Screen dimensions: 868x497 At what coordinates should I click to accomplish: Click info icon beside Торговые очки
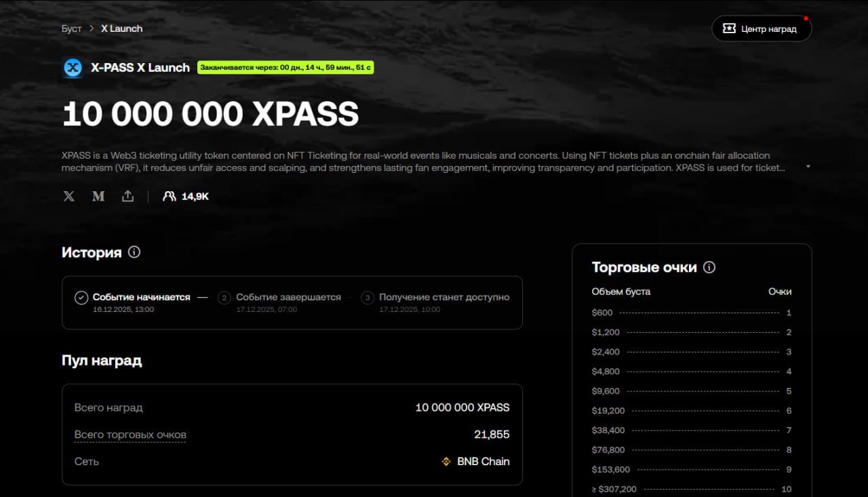[709, 267]
